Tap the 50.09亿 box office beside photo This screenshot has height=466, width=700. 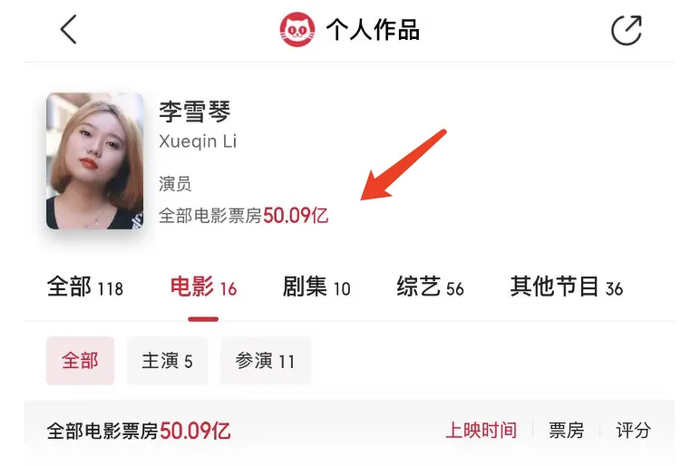coord(296,216)
